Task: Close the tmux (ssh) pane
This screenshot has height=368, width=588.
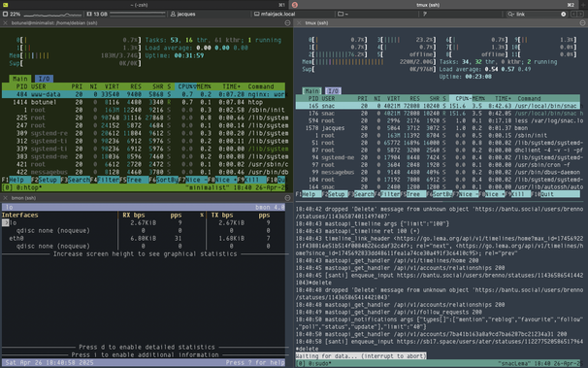Action: (299, 23)
